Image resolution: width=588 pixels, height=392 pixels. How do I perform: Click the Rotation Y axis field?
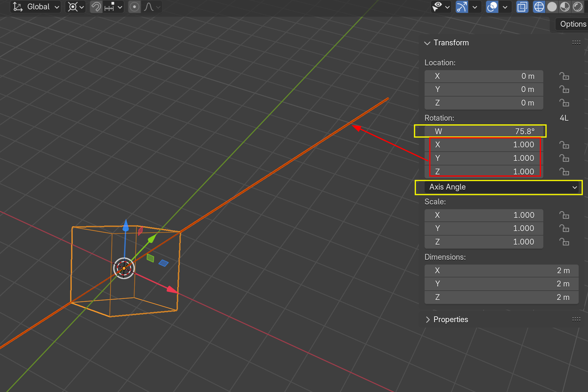pos(484,158)
